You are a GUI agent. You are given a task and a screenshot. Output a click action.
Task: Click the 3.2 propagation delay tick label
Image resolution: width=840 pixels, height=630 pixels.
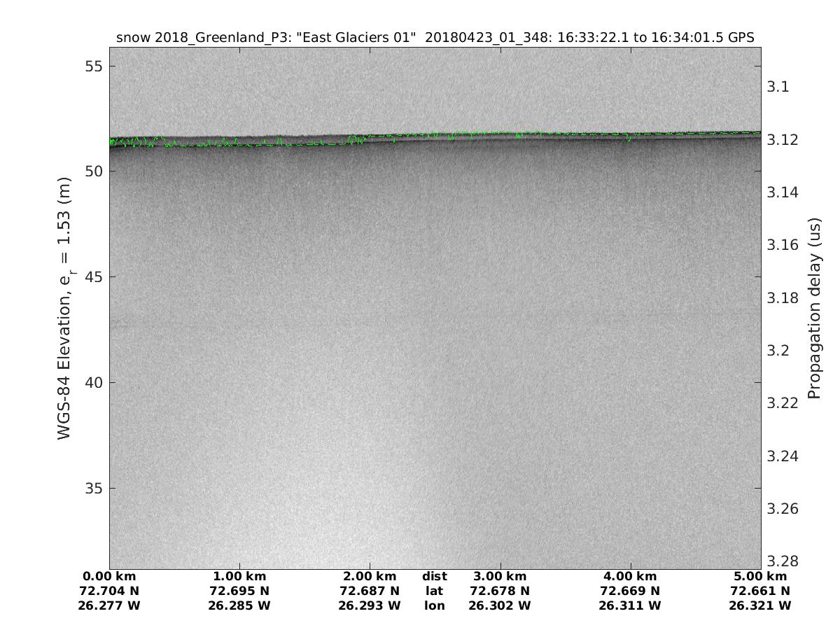778,351
